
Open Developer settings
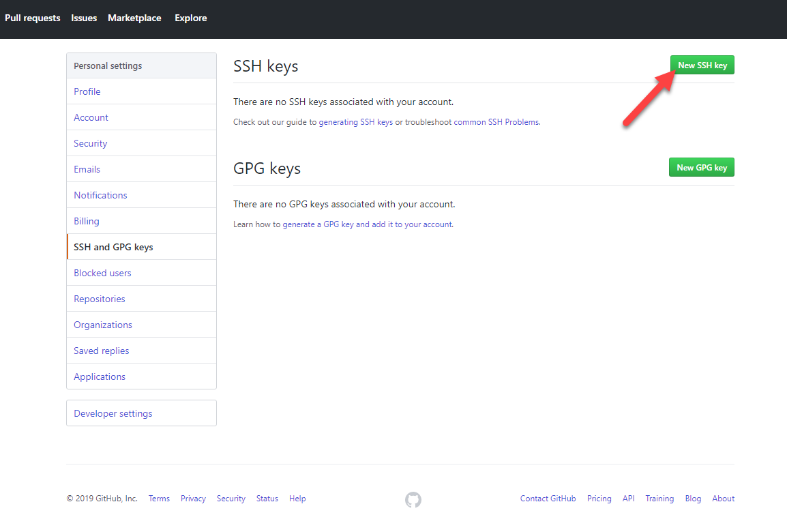click(142, 413)
